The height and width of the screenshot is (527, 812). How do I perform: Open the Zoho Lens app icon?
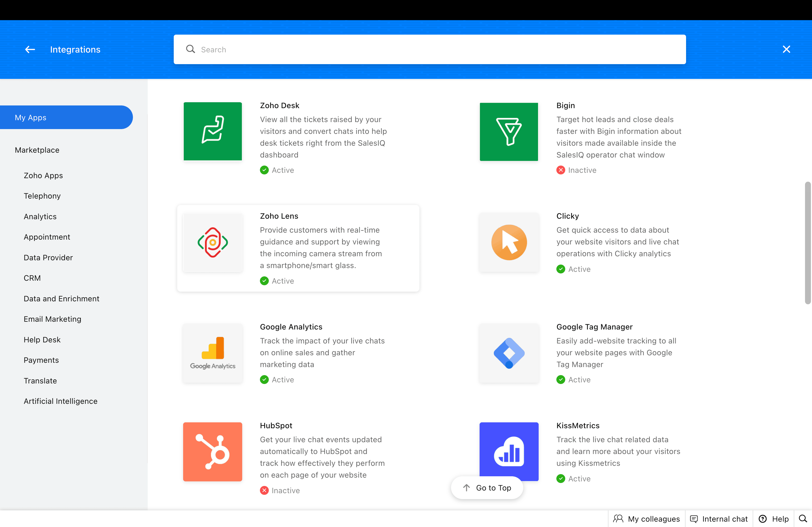click(x=213, y=242)
